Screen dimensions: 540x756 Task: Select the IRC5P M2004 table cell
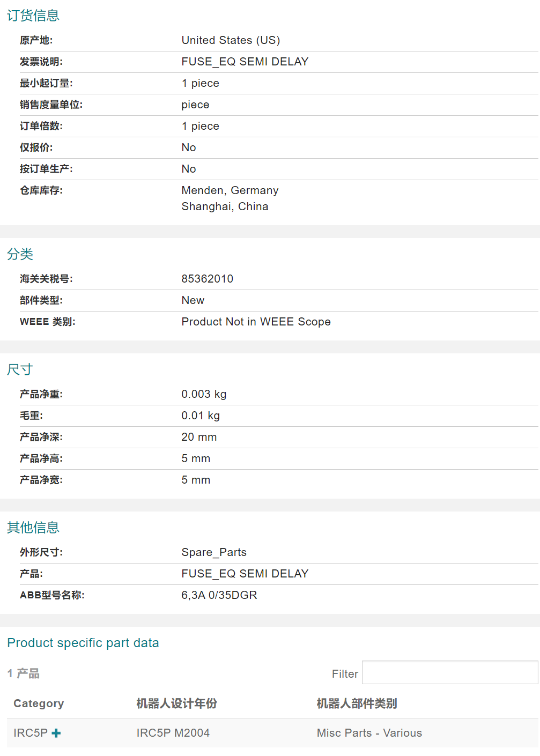[x=173, y=733]
